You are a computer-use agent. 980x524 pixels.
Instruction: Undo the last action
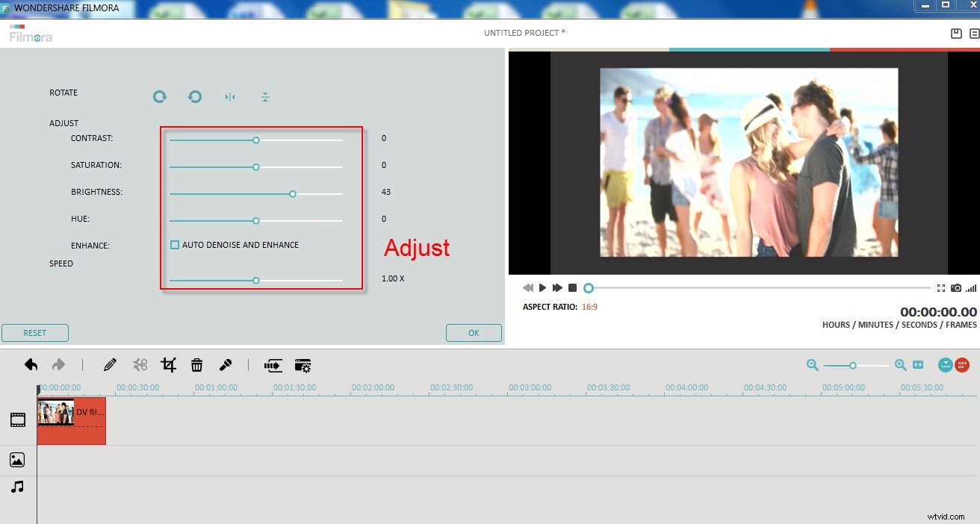coord(31,364)
